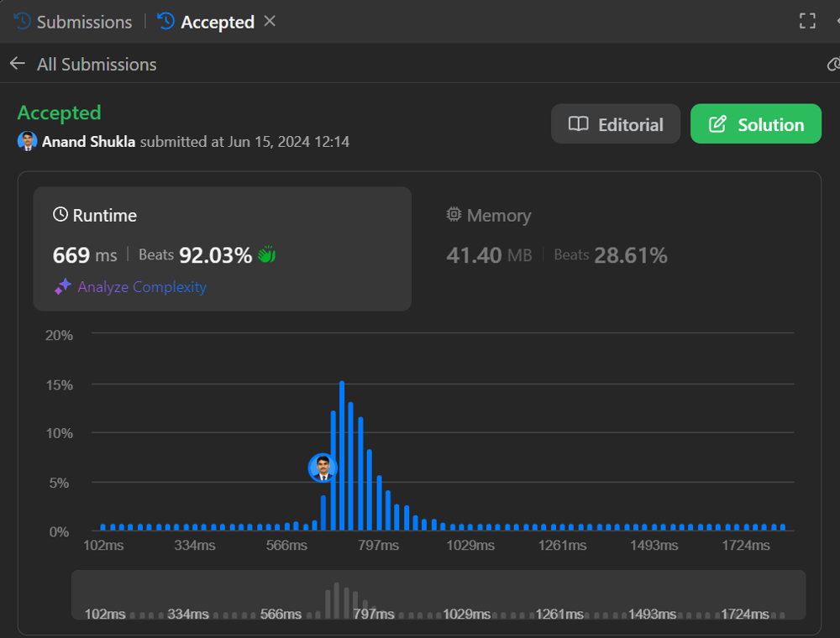840x638 pixels.
Task: Click the avatar marker on the histogram
Action: tap(322, 468)
